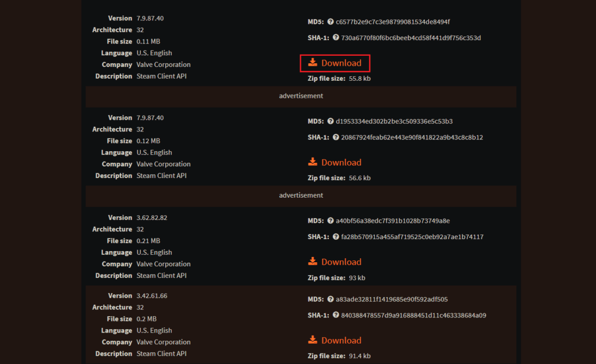Select MD5 hash d1953334ed302b2be3c509336e5c53b3
Screen dimensions: 596x364
(x=394, y=121)
